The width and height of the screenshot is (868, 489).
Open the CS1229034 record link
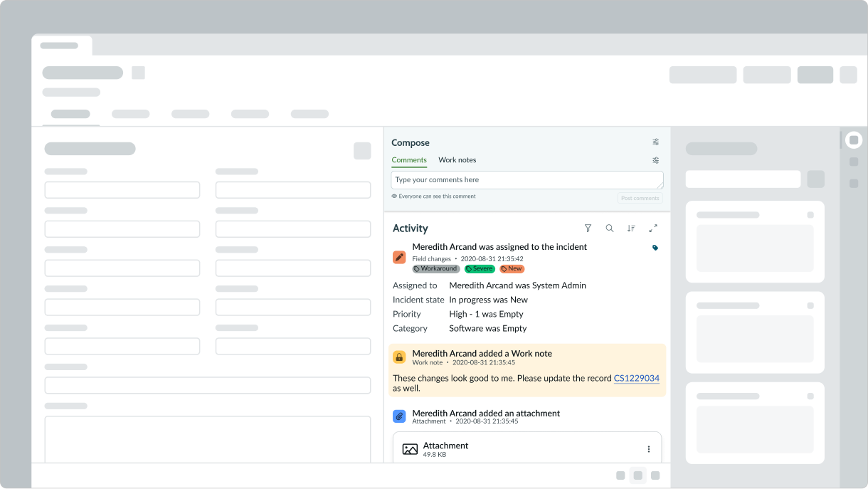pyautogui.click(x=637, y=379)
